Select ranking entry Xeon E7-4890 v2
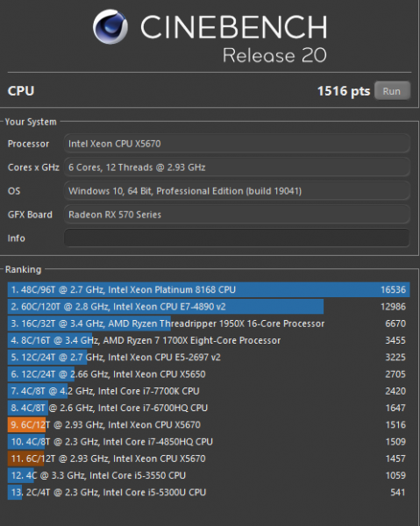 click(209, 306)
